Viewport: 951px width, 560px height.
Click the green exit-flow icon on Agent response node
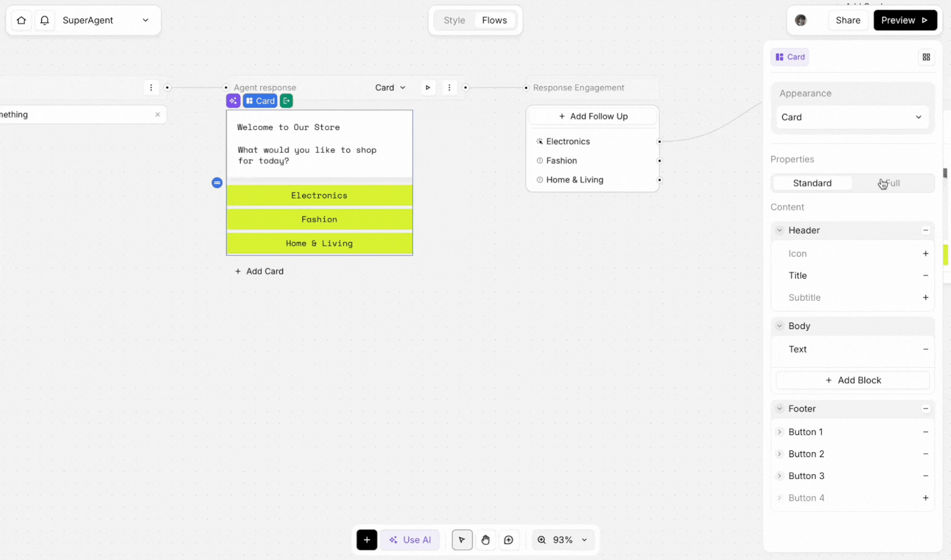[x=286, y=100]
